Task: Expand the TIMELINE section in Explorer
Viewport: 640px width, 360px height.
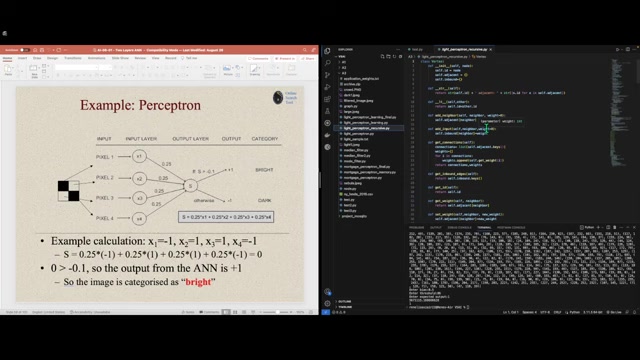Action: point(344,307)
